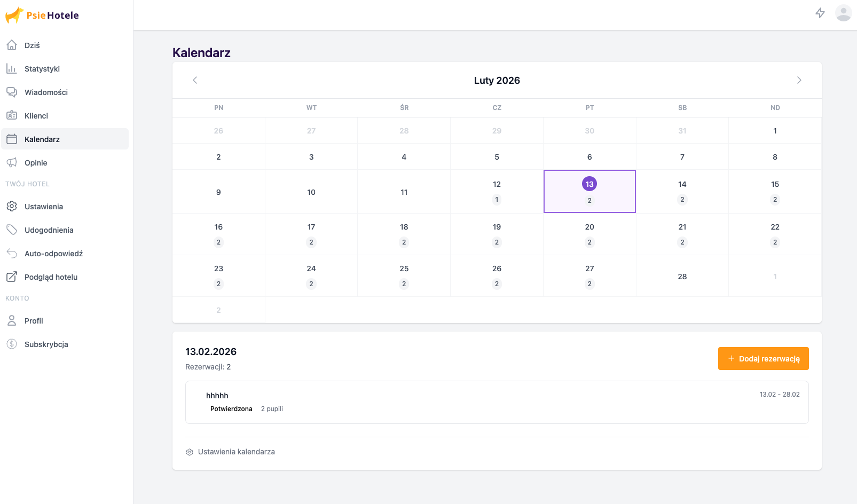The height and width of the screenshot is (504, 857).
Task: Open the user avatar menu
Action: [x=843, y=13]
